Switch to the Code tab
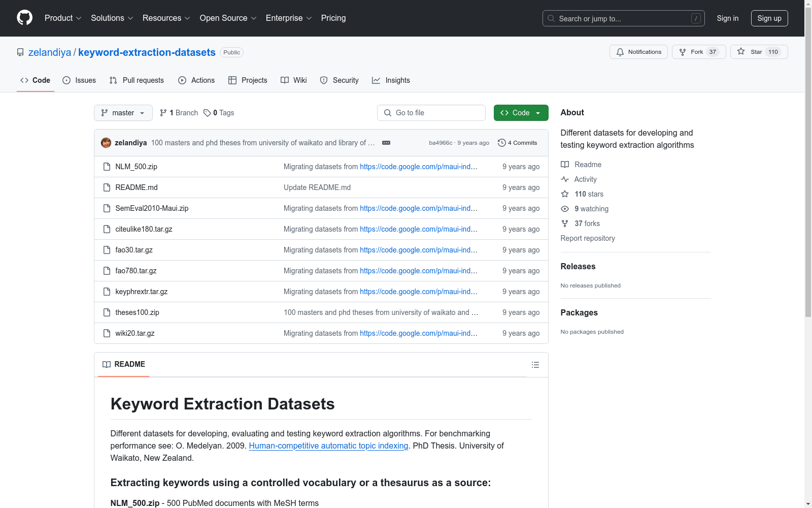This screenshot has height=508, width=812. coord(36,80)
